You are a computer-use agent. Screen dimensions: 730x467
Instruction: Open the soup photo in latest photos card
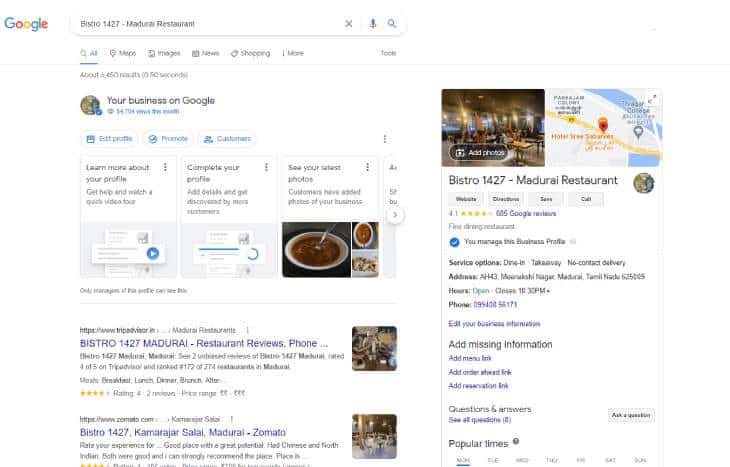(316, 250)
